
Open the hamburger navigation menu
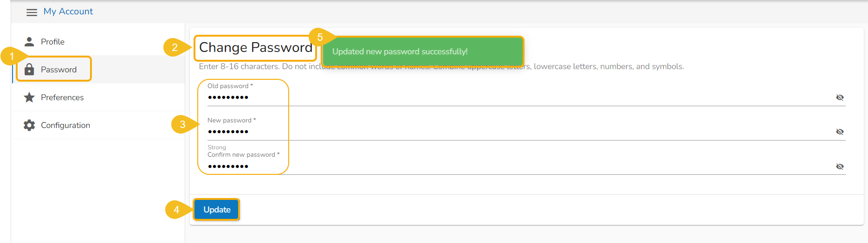click(x=32, y=12)
